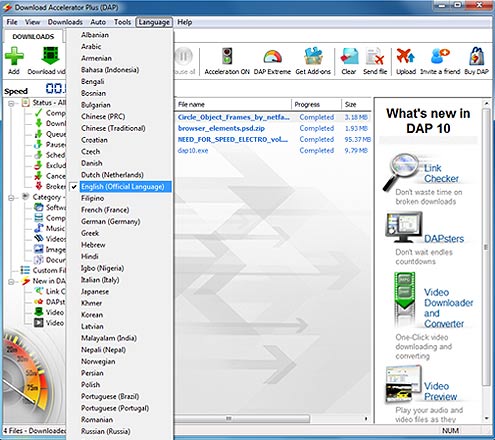Screen dimensions: 495x440
Task: Click the Upload plane icon
Action: (x=406, y=56)
